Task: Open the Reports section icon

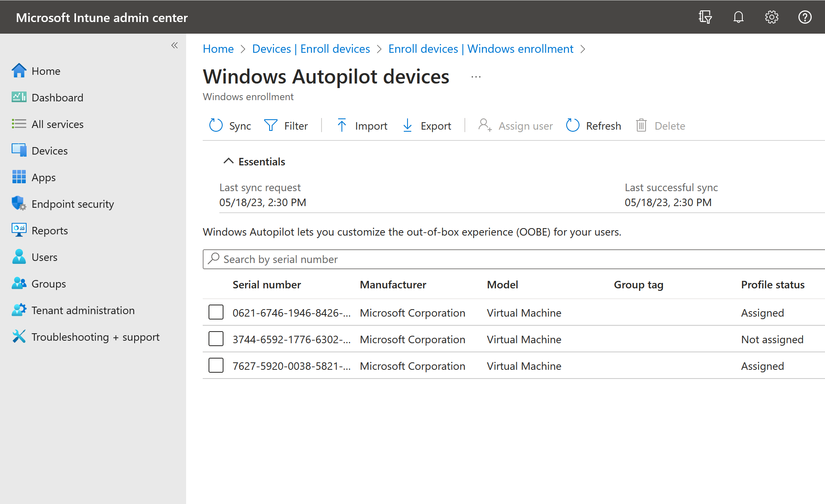Action: click(x=18, y=230)
